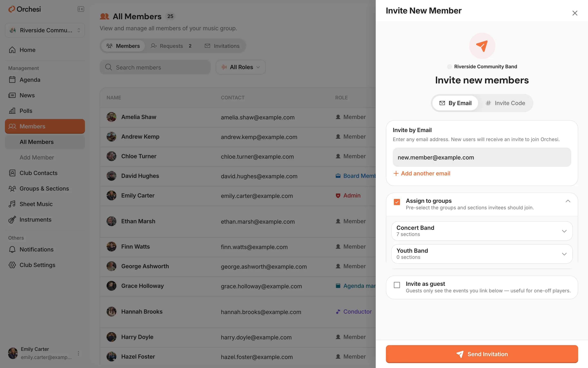Screen dimensions: 588x368
Task: Click David Hughes in the members list
Action: click(x=140, y=176)
